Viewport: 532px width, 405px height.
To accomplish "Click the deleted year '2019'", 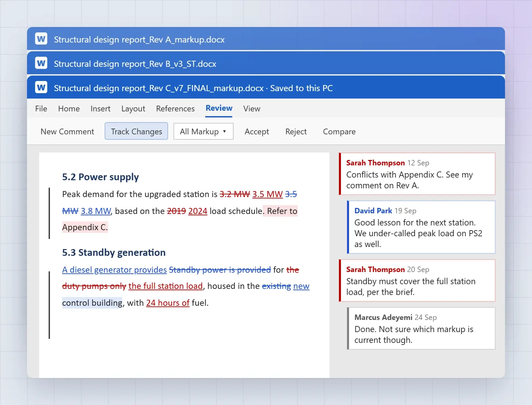I will click(x=177, y=211).
